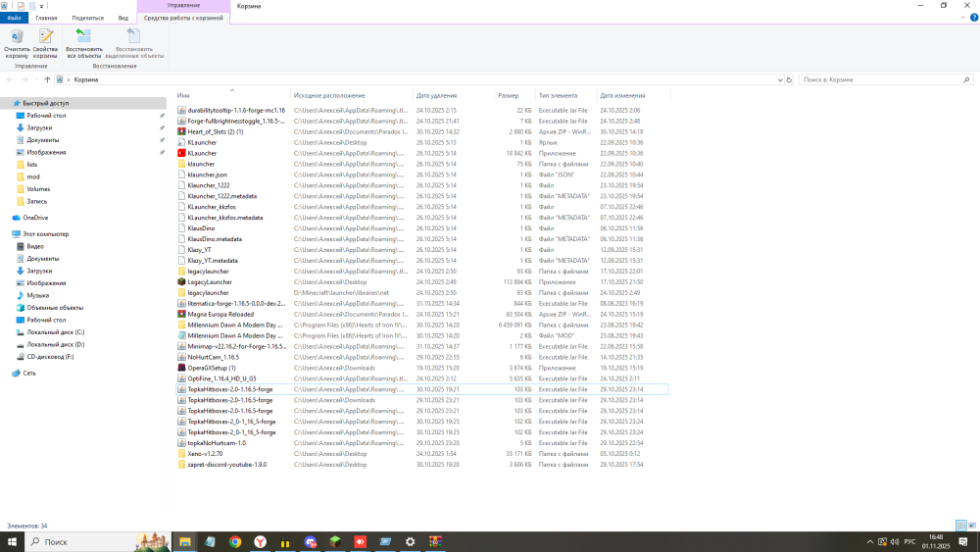Select the Xeno-v1.2.70 folder icon

(181, 454)
